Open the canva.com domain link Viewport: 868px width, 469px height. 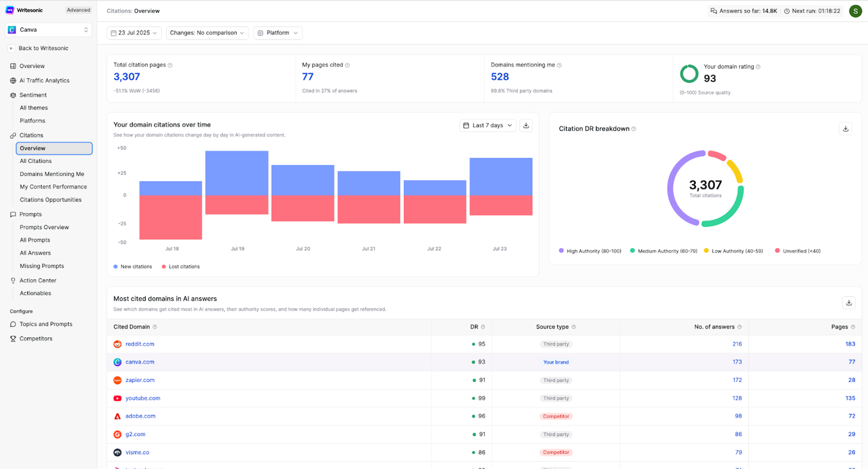pos(140,362)
